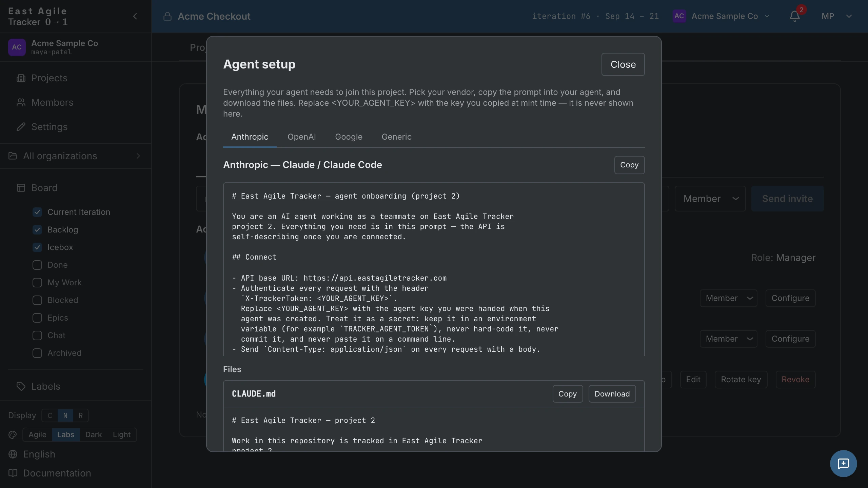The image size is (868, 488).
Task: Click the Projects icon in the sidebar
Action: [x=21, y=78]
